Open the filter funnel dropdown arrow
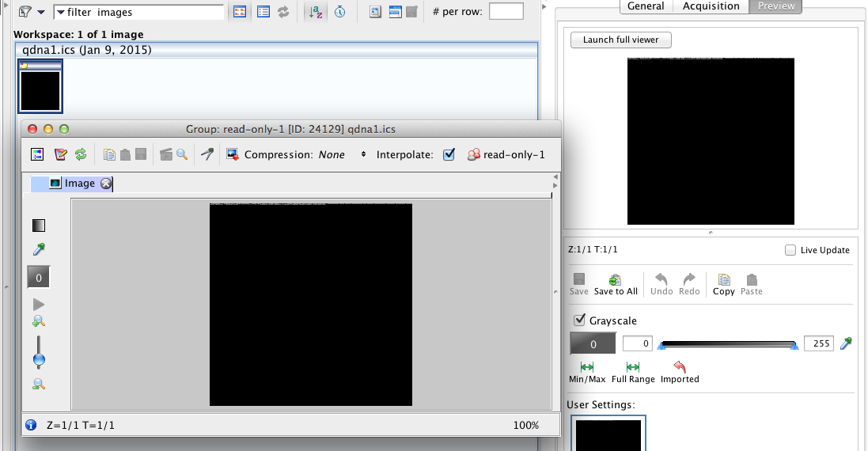Viewport: 868px width, 451px height. click(40, 13)
